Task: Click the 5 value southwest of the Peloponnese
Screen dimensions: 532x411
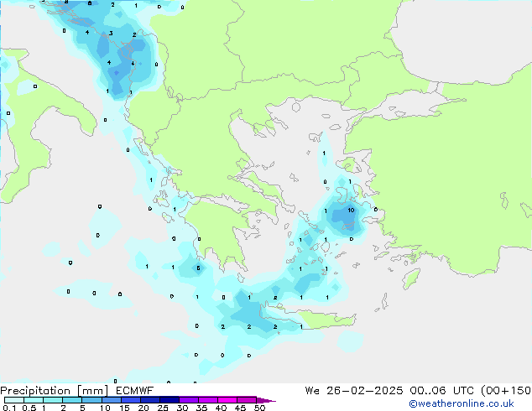Action: coord(198,268)
